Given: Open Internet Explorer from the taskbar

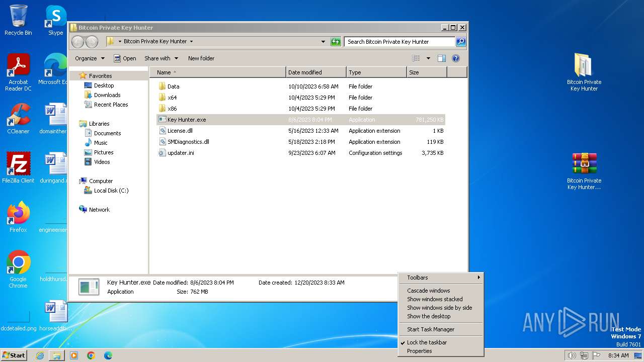Looking at the screenshot, I should tap(40, 355).
